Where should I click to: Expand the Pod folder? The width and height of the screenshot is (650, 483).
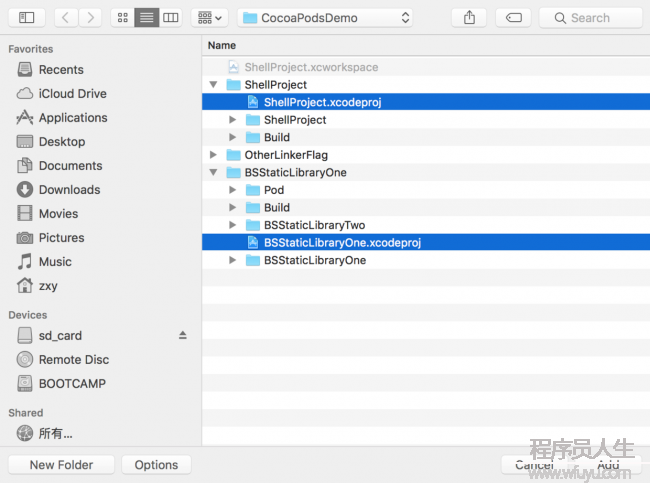(x=233, y=190)
